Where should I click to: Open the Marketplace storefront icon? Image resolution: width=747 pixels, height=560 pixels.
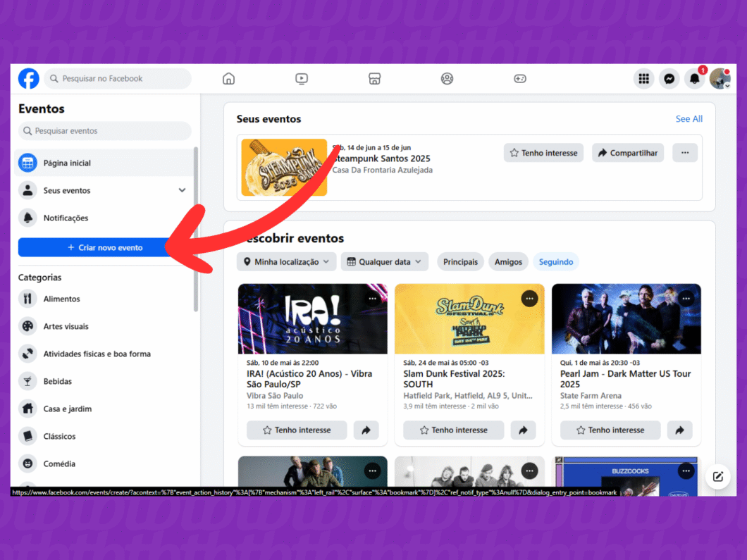(x=374, y=79)
